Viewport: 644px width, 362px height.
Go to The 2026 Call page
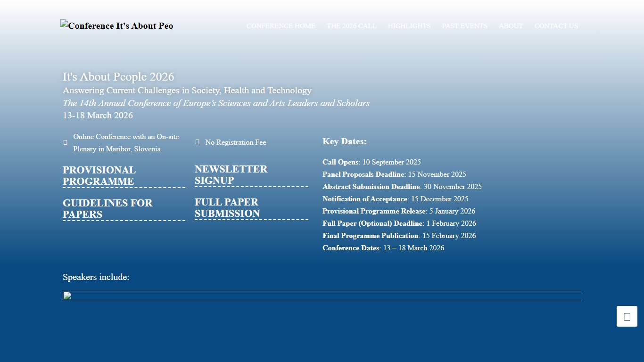(x=351, y=26)
